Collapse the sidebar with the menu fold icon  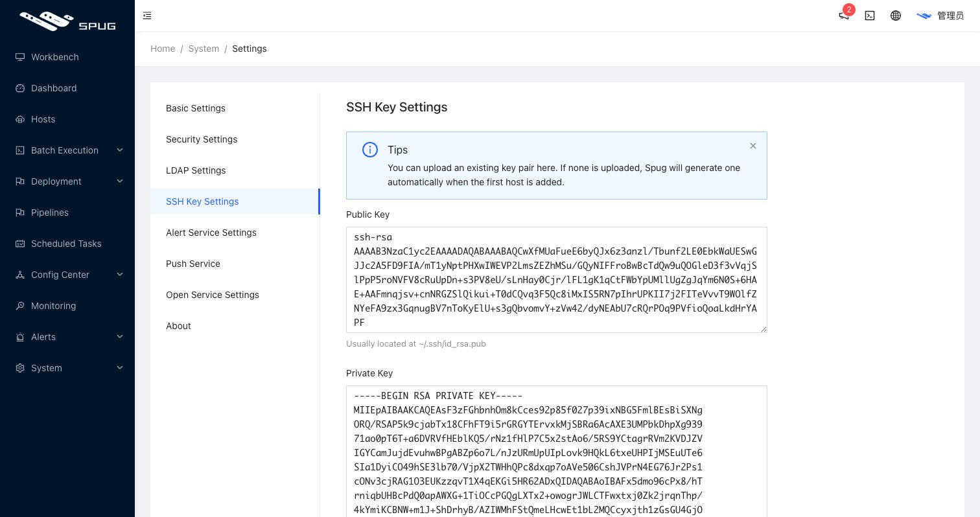point(147,16)
